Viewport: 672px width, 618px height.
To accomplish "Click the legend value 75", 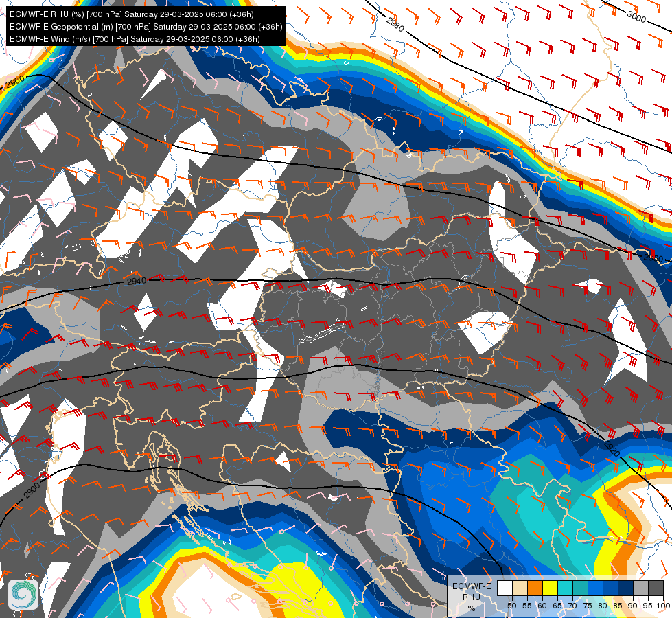I will tap(588, 606).
